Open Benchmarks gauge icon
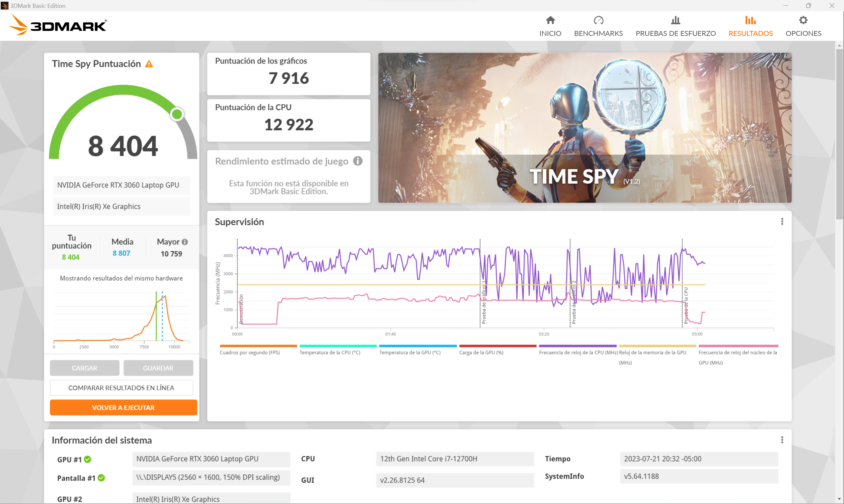 pyautogui.click(x=598, y=20)
